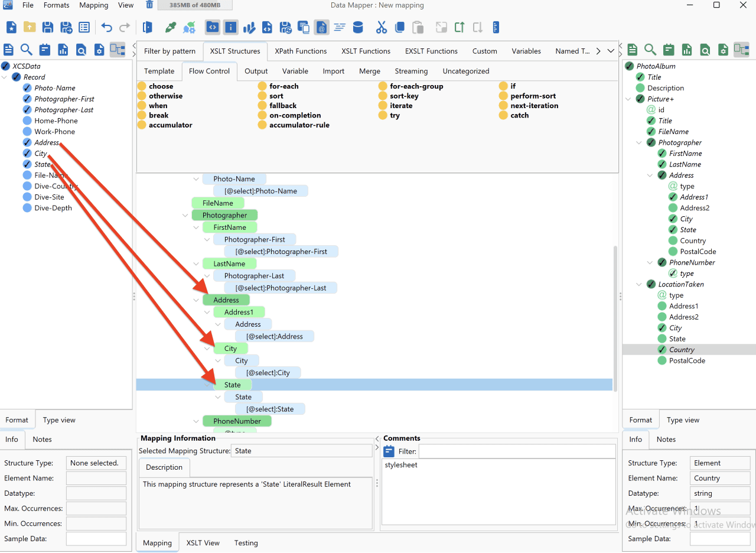
Task: Click the database cylinder toolbar icon
Action: pyautogui.click(x=357, y=27)
